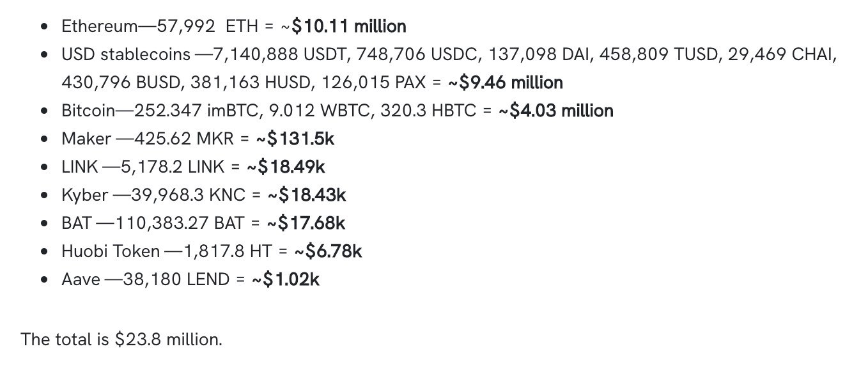Click the bold ~$18.43k Kyber value
The image size is (868, 367).
306,195
